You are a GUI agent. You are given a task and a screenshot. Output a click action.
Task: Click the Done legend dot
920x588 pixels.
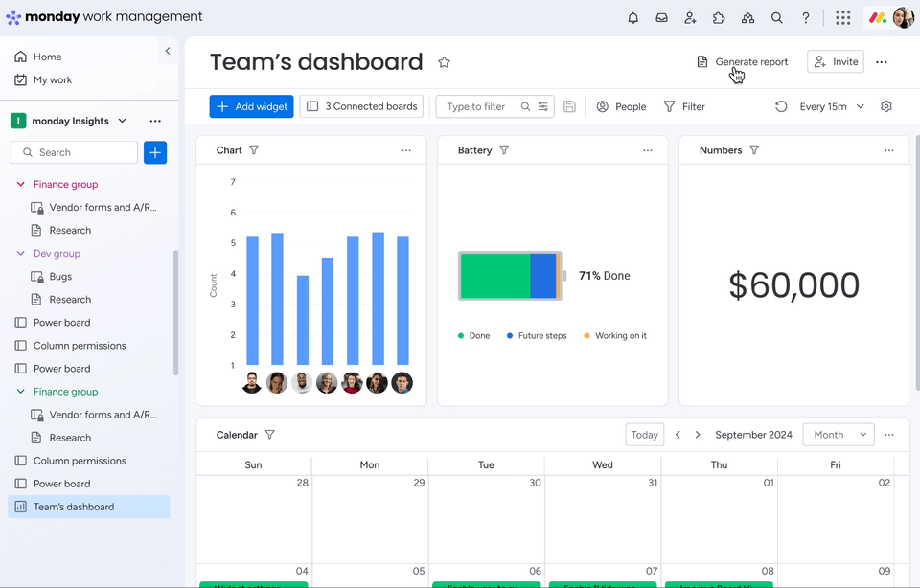click(x=461, y=336)
